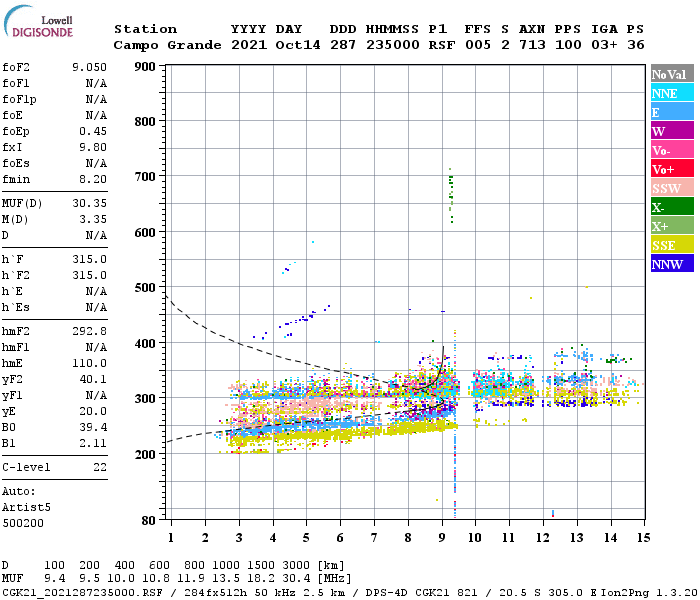Select the Vo+ red legend swatch
Viewport: 700px width, 600px height.
[672, 169]
